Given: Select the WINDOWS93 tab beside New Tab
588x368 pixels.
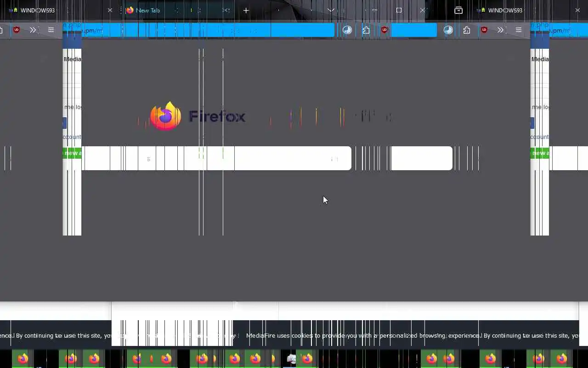Looking at the screenshot, I should coord(60,10).
